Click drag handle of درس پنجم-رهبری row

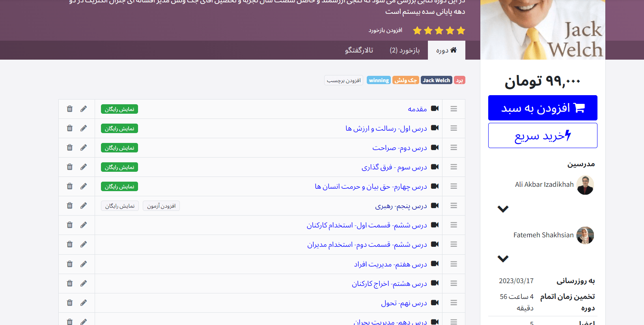pyautogui.click(x=454, y=205)
